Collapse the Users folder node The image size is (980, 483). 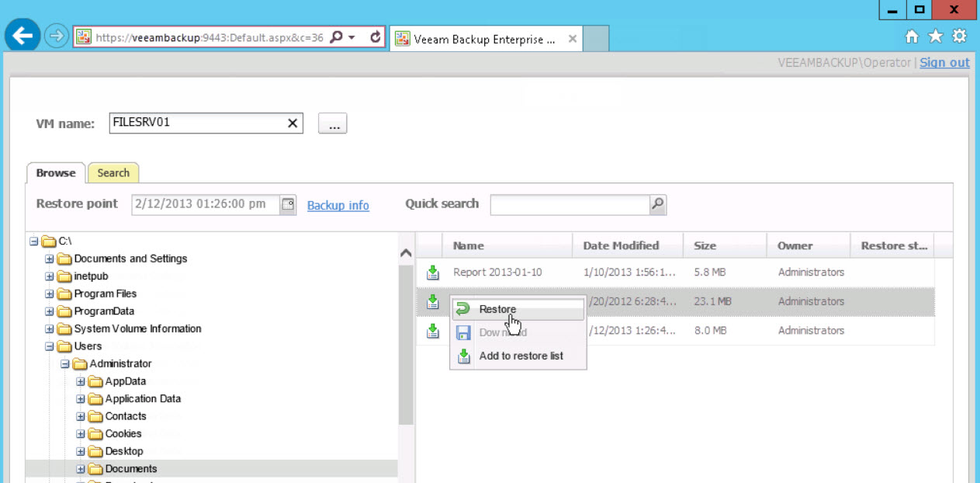click(50, 346)
